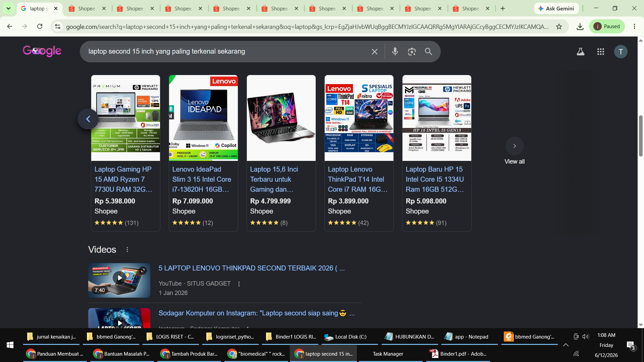644x362 pixels.
Task: Switch to the last Shopee tab
Action: point(471,8)
